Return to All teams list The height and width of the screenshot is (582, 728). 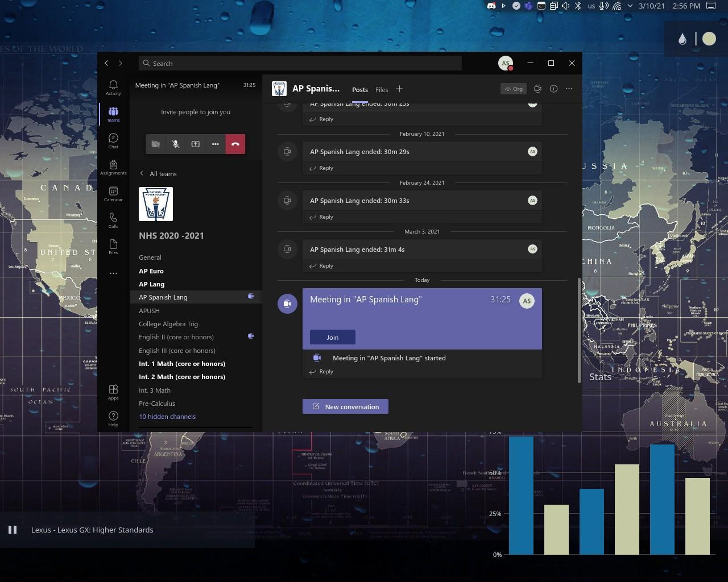point(158,174)
